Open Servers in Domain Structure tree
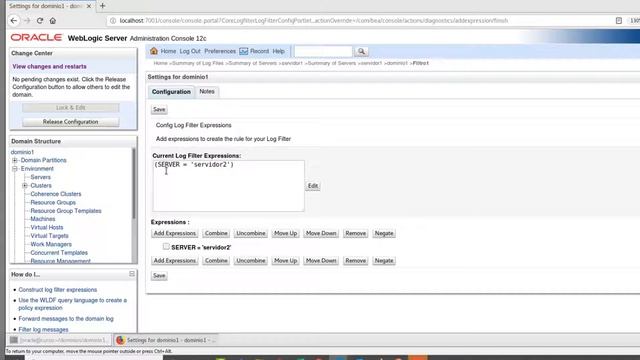The width and height of the screenshot is (640, 360). click(x=40, y=177)
